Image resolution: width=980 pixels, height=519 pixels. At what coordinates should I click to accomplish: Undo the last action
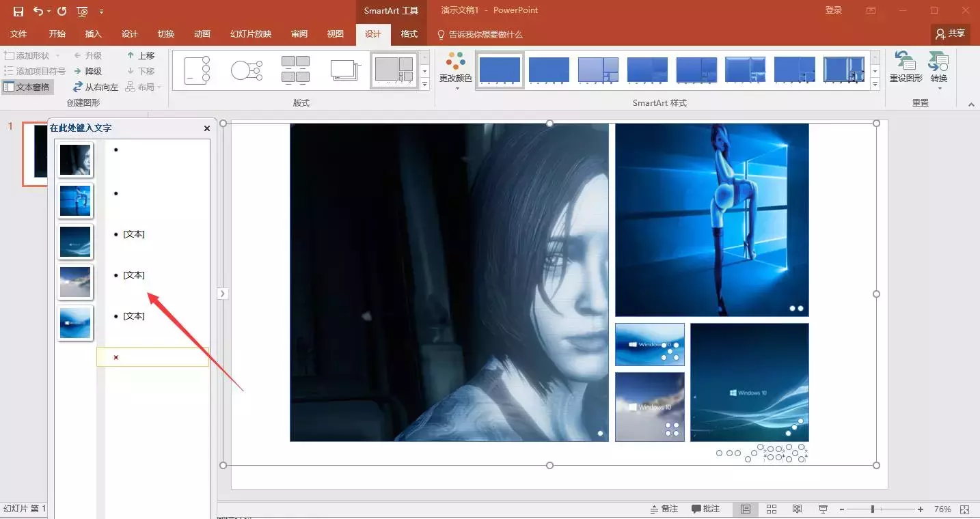(38, 11)
